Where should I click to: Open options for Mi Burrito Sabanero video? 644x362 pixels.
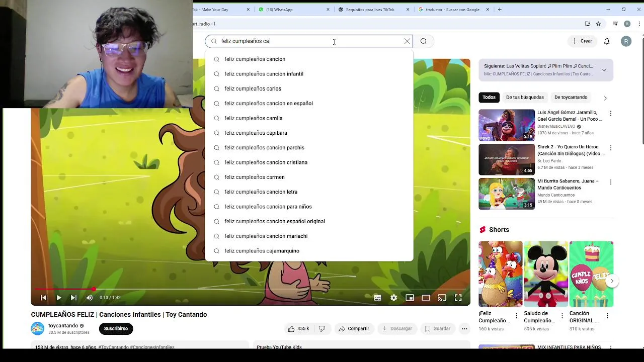pos(611,182)
